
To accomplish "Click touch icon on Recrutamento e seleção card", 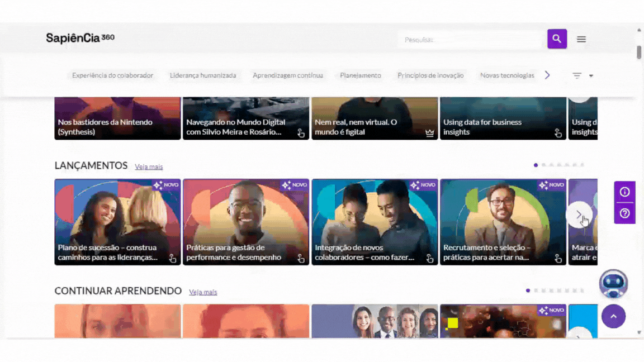I will 558,258.
